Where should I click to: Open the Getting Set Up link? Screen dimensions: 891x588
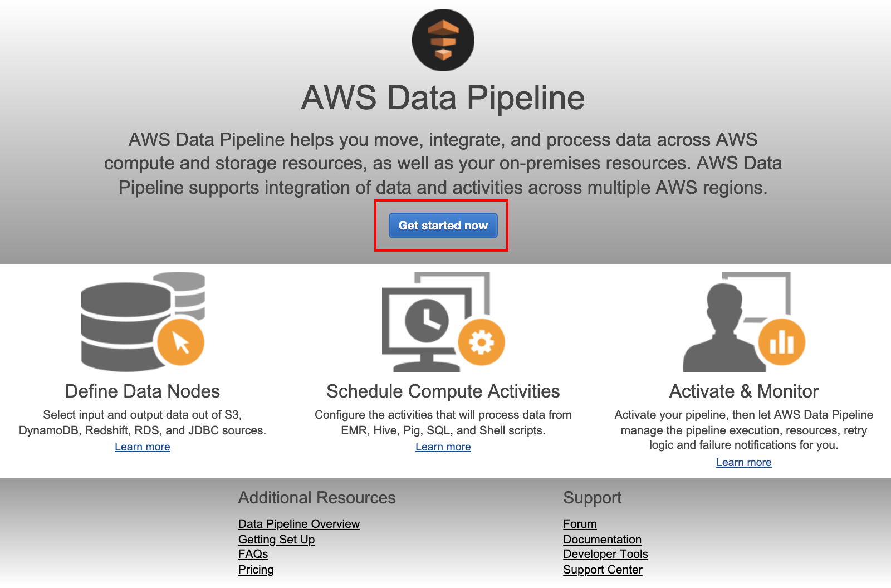(277, 539)
